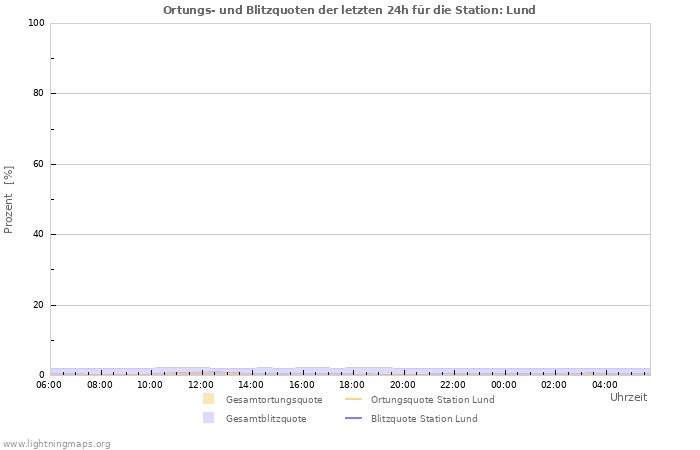Image resolution: width=700 pixels, height=450 pixels.
Task: Click the 00:00 midnight axis tick label
Action: (x=505, y=384)
